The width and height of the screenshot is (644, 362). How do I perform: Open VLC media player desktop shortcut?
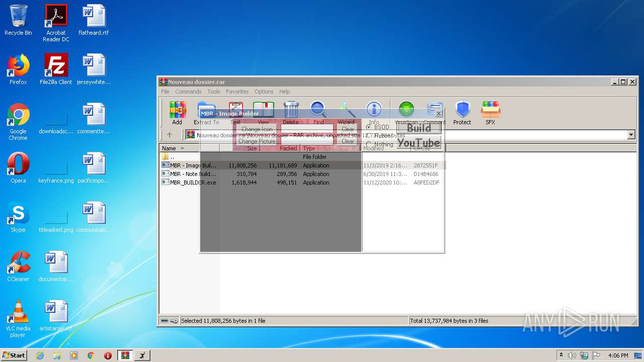coord(18,319)
